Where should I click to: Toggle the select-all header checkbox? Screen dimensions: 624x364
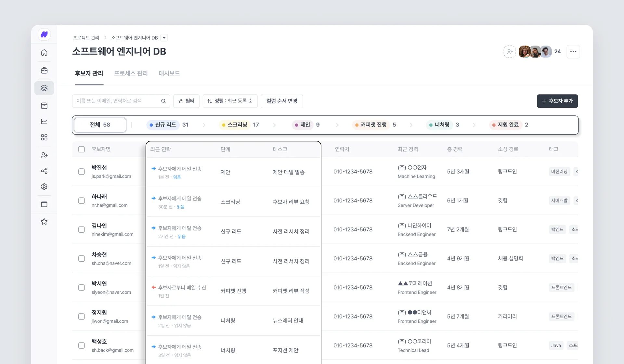pos(82,149)
